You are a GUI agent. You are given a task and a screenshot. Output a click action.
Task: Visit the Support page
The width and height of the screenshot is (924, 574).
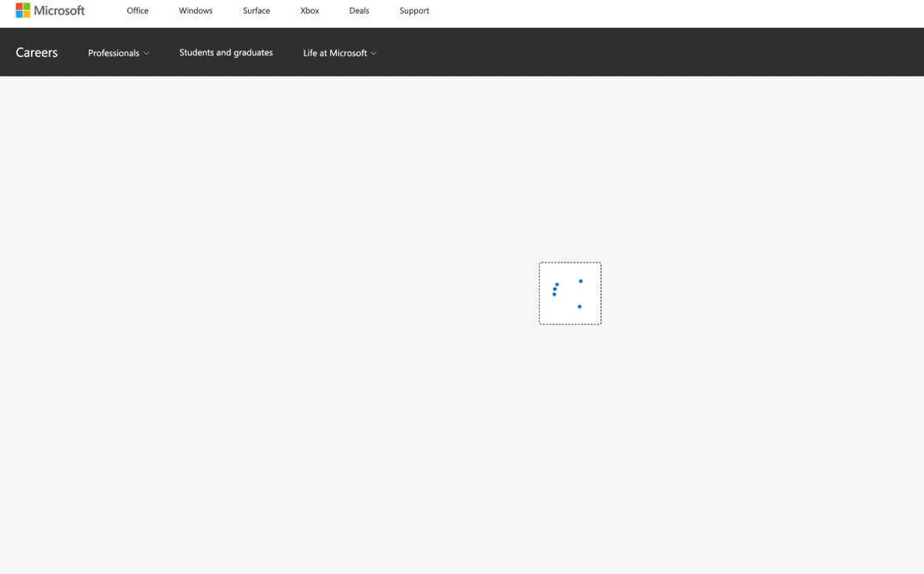(x=414, y=11)
